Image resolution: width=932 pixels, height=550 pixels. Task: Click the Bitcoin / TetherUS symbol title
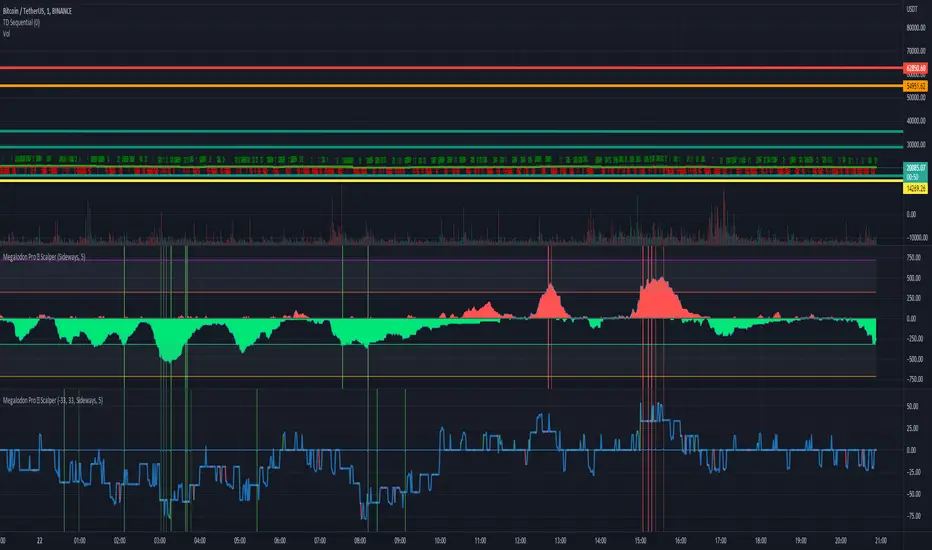[37, 11]
